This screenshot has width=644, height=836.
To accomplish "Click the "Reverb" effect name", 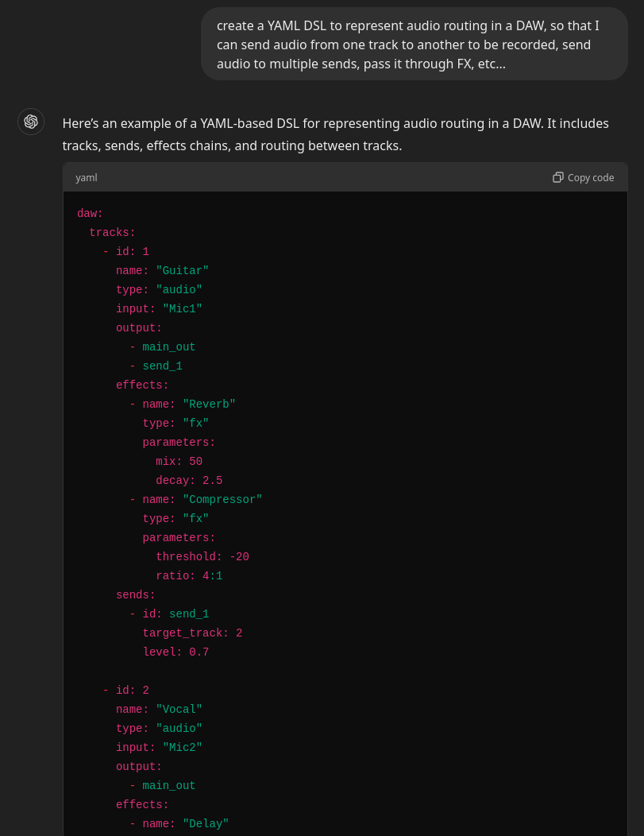I will point(209,404).
